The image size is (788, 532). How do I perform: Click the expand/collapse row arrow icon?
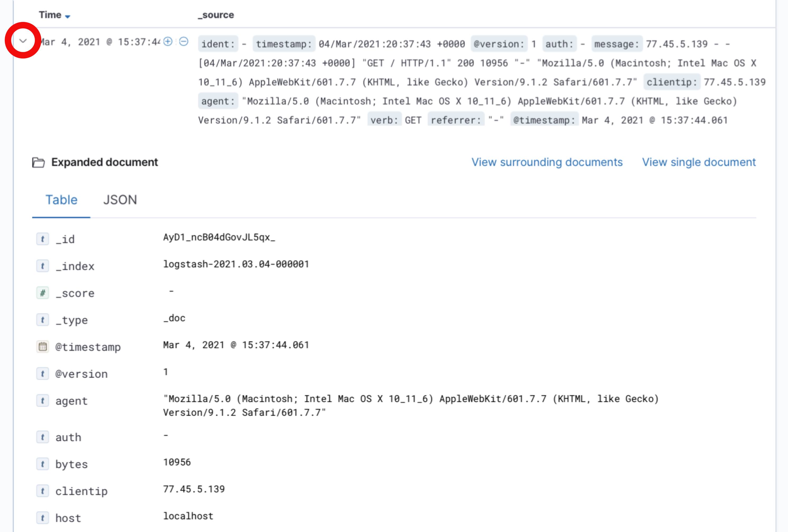(x=22, y=41)
